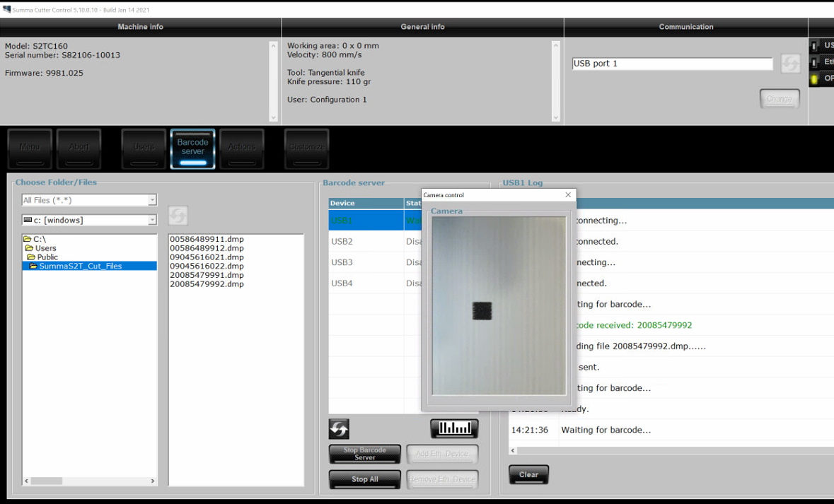Click the USB port 1 input field

coord(672,64)
